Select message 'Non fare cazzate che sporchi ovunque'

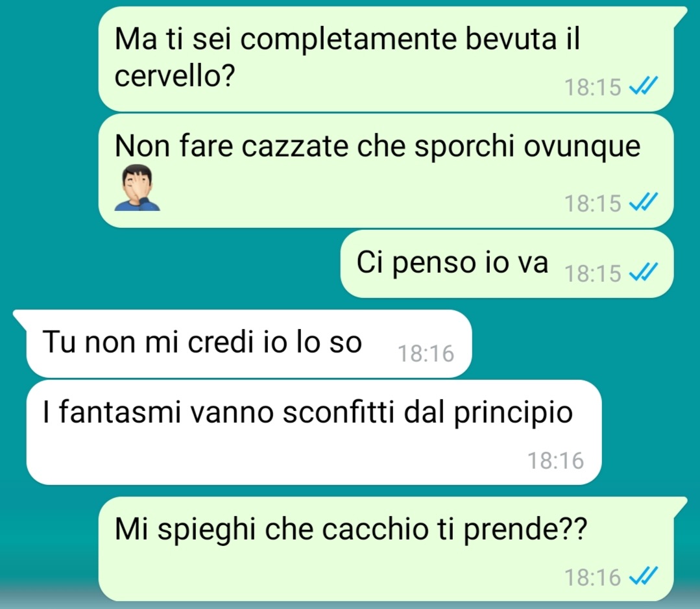pos(386,171)
